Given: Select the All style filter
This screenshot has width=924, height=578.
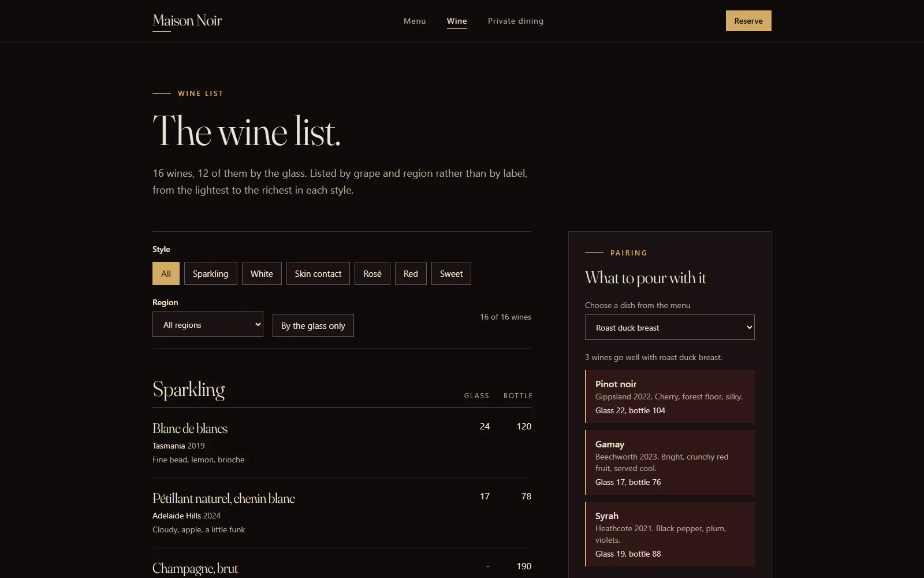Looking at the screenshot, I should [166, 273].
